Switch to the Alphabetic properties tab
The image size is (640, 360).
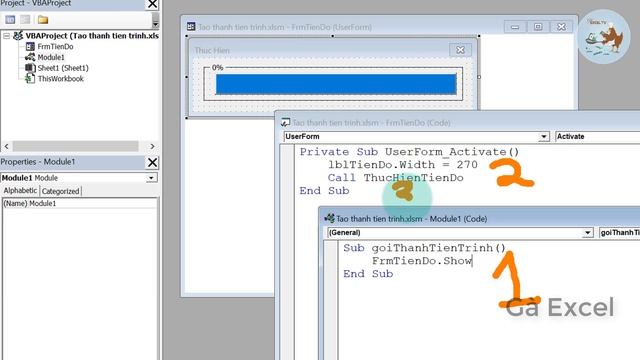(20, 191)
